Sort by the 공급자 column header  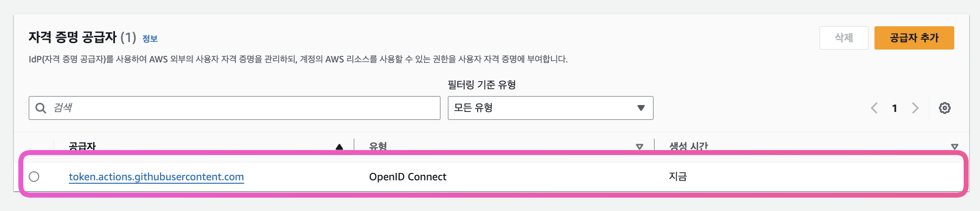point(82,146)
